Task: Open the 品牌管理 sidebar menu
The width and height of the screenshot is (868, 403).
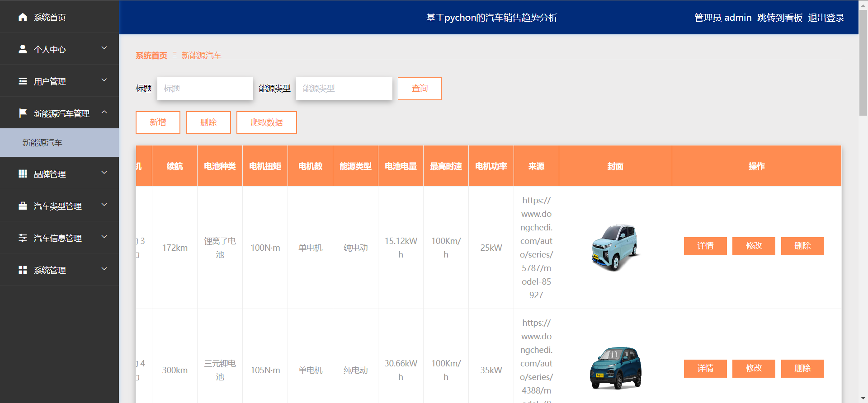Action: pos(59,173)
